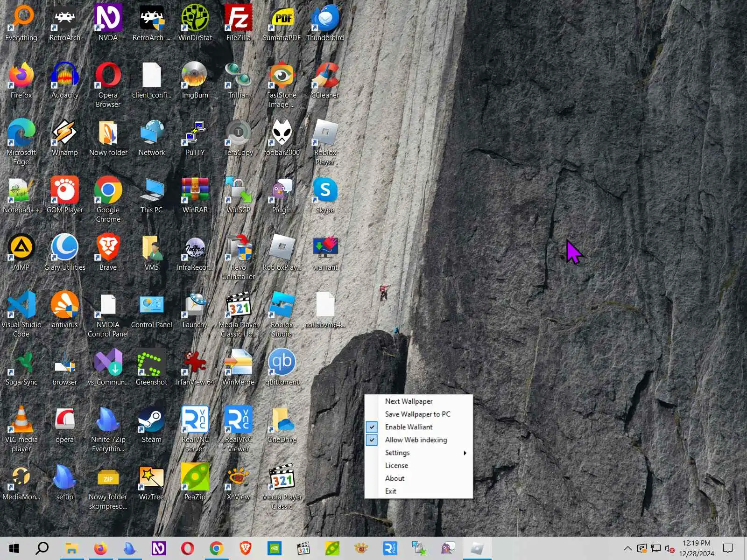Click the qBittorrent desktop shortcut
The image size is (747, 560).
[x=282, y=367]
